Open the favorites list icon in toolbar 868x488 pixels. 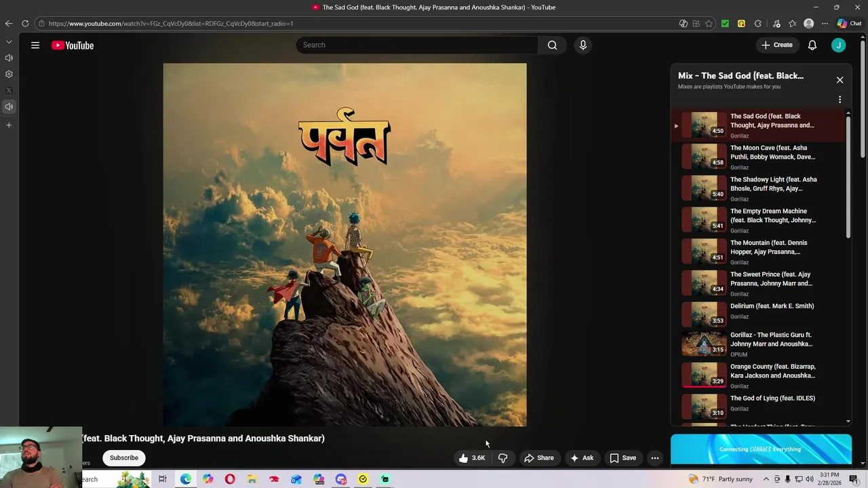(x=792, y=24)
